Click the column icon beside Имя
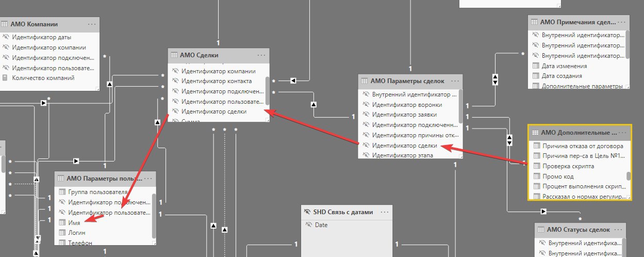The width and height of the screenshot is (644, 257). [62, 222]
